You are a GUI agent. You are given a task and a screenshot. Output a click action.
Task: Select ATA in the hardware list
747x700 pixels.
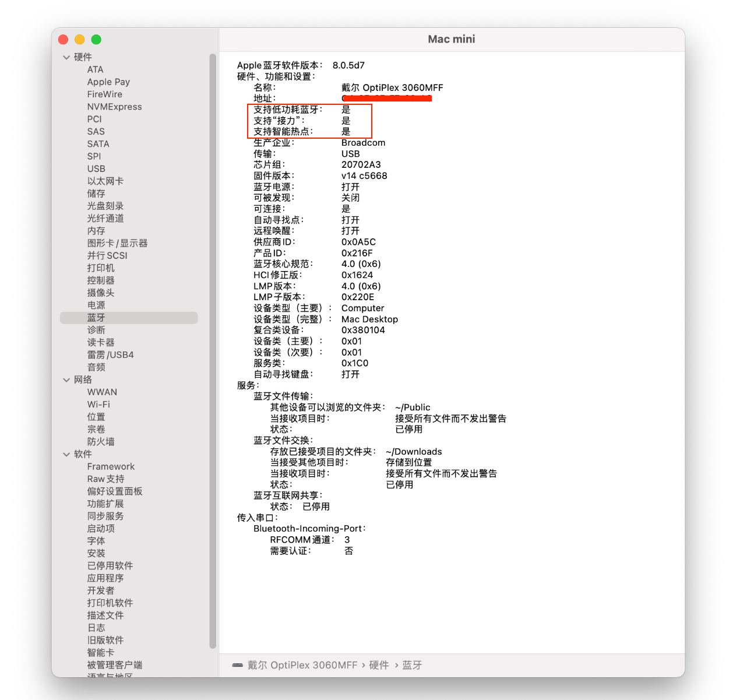point(95,69)
